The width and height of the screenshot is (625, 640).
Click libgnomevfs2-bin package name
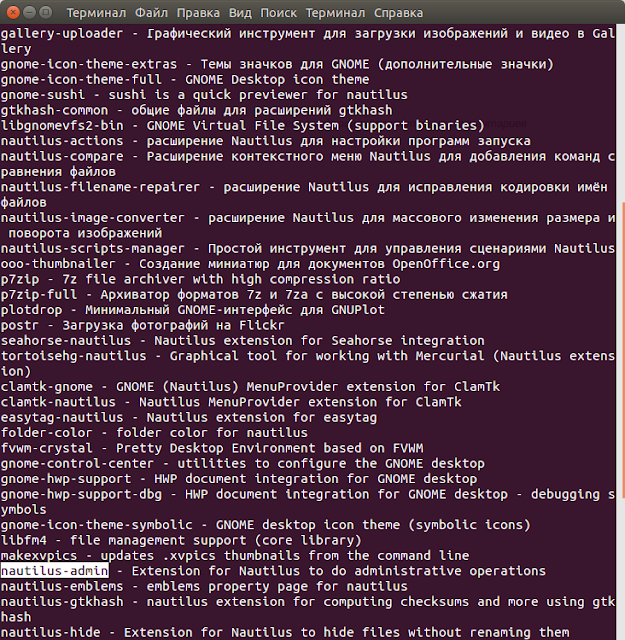coord(62,125)
